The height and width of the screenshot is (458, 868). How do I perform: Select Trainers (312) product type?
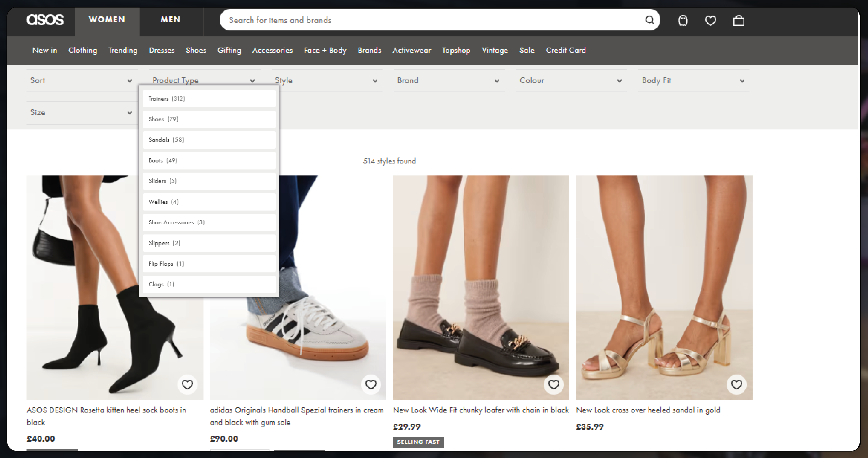tap(209, 99)
